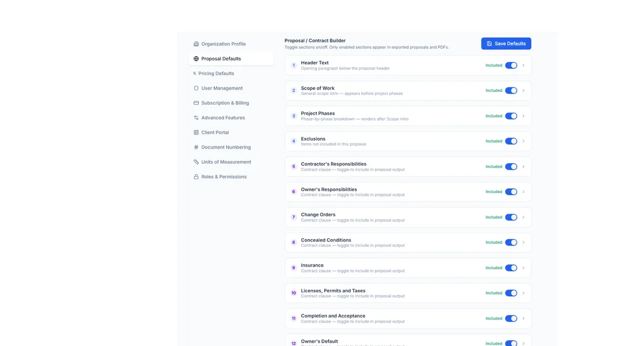Viewport: 644px width, 346px height.
Task: Click the number 3 badge for Project Phases
Action: tap(294, 116)
